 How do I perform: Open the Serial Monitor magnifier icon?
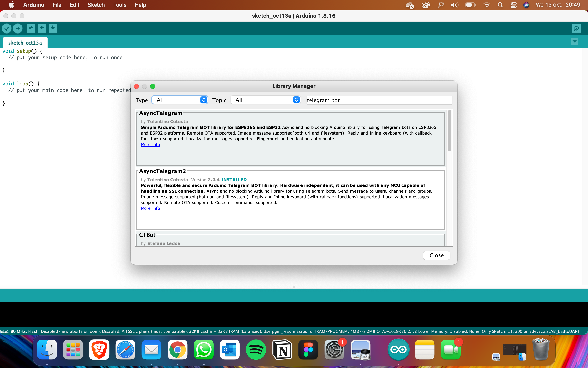pos(577,28)
